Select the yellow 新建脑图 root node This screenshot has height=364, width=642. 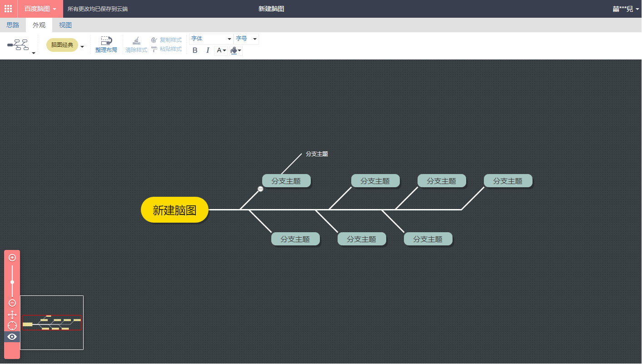[174, 210]
